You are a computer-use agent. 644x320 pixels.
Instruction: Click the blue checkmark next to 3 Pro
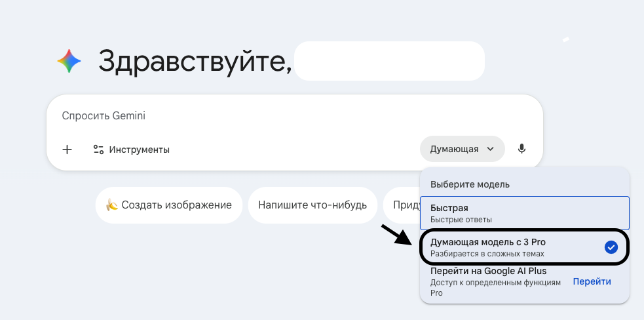(611, 247)
